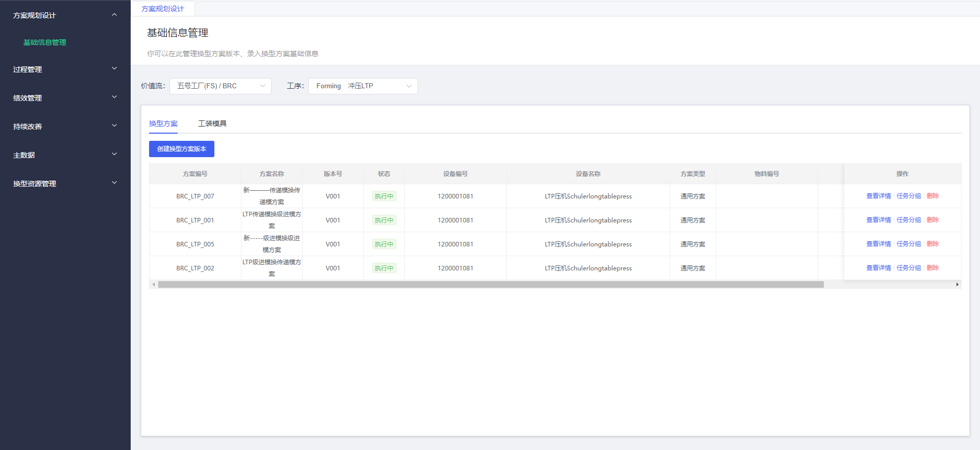This screenshot has width=980, height=450.
Task: Click the 方案编号 column header
Action: coord(195,174)
